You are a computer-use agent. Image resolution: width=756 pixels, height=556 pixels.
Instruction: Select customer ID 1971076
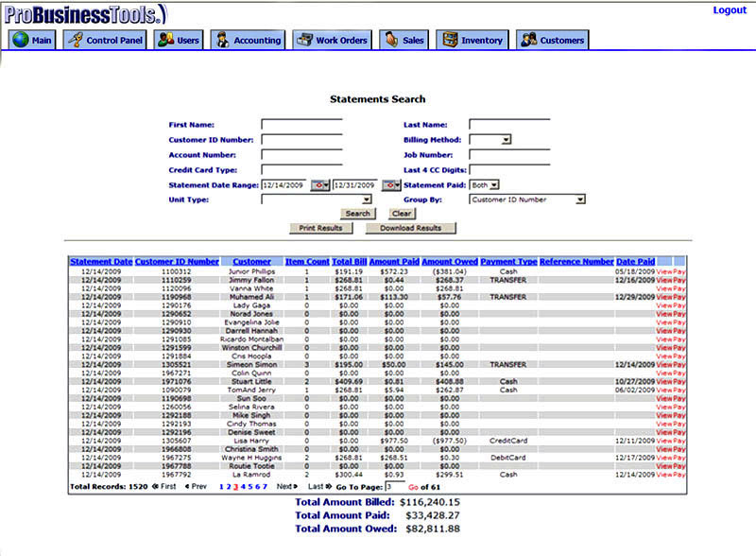177,381
